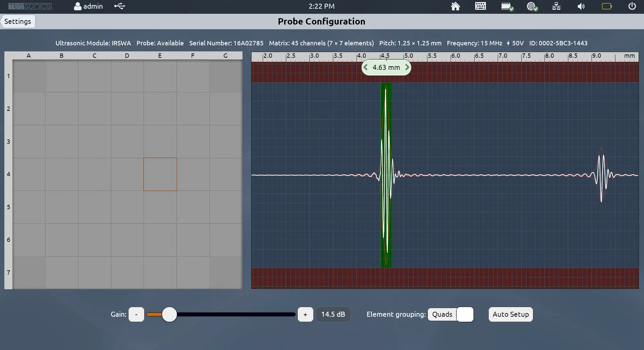Click Frequency: 15 MHz text

475,43
